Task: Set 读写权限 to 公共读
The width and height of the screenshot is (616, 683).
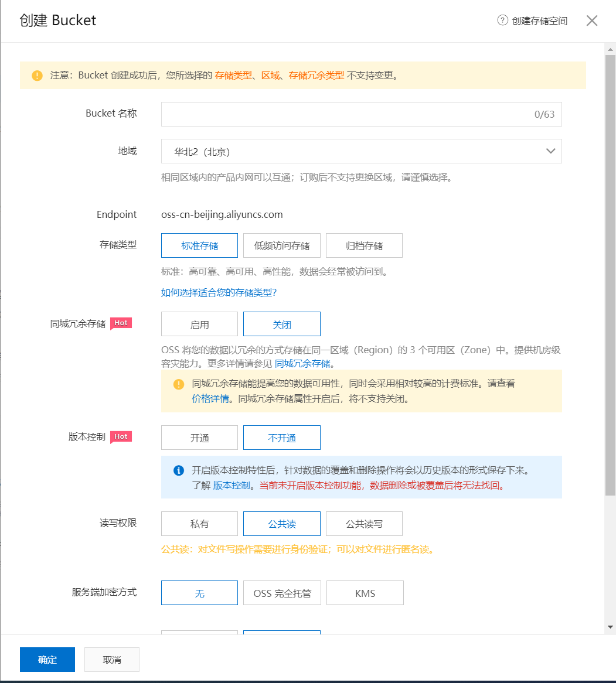Action: point(281,524)
